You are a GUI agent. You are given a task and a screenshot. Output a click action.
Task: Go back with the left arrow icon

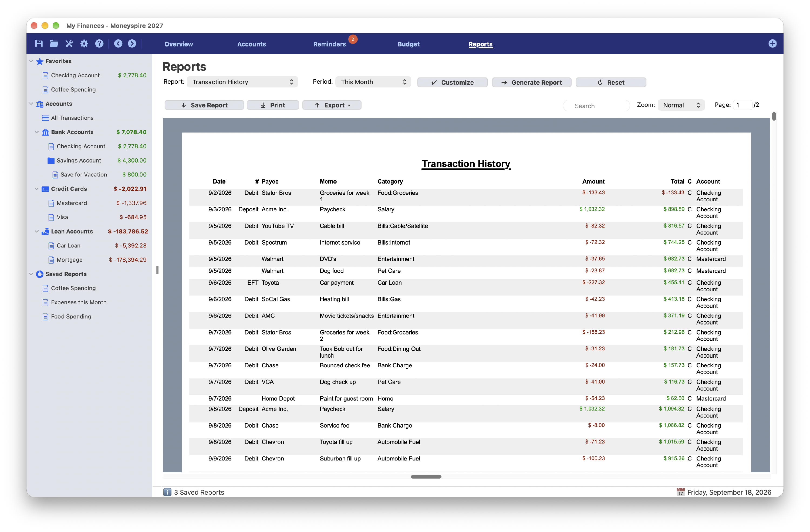[118, 43]
